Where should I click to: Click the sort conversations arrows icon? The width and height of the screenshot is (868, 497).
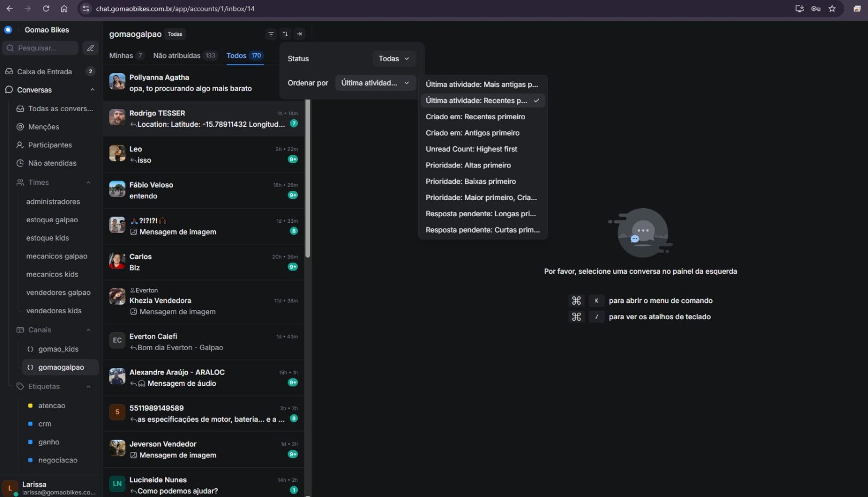point(285,34)
